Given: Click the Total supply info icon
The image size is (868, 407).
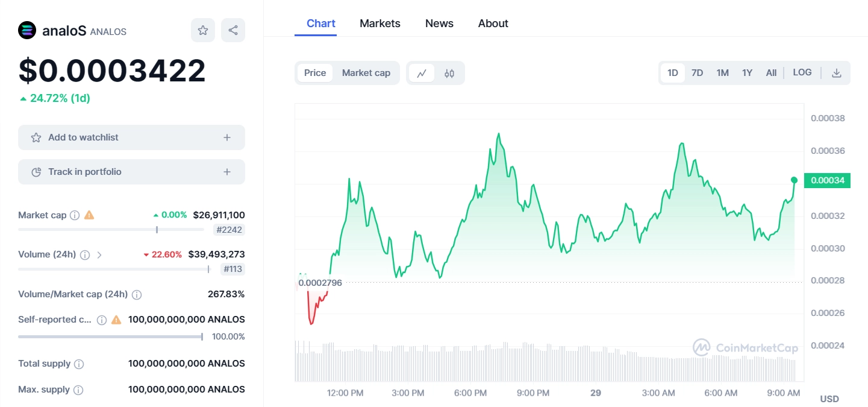Looking at the screenshot, I should click(80, 364).
